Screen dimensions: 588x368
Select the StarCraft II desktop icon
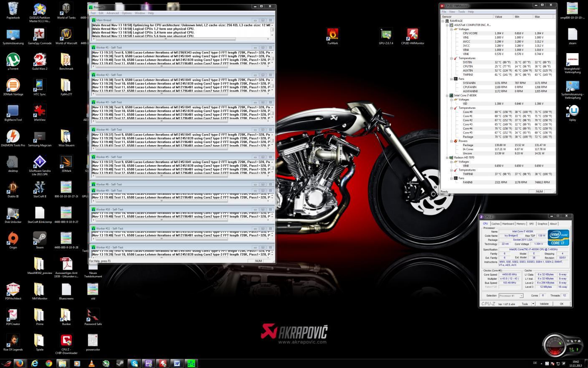click(40, 189)
